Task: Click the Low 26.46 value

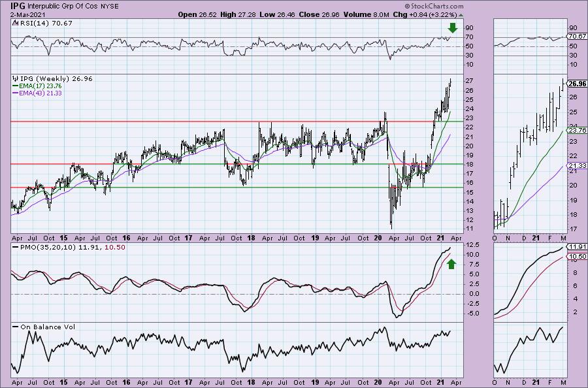Action: click(277, 14)
